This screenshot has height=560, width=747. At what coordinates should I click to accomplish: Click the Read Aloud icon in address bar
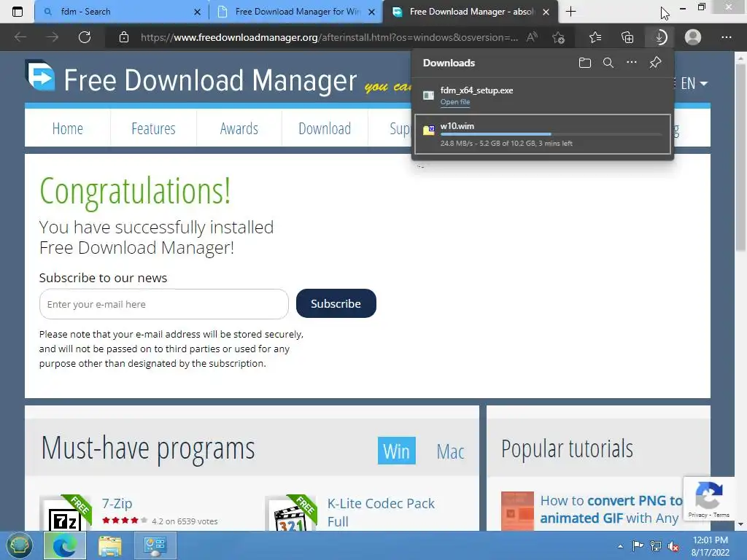click(x=532, y=37)
